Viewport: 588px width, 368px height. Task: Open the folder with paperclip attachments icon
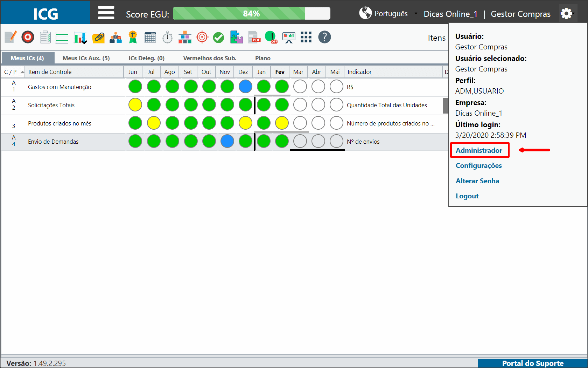[98, 37]
